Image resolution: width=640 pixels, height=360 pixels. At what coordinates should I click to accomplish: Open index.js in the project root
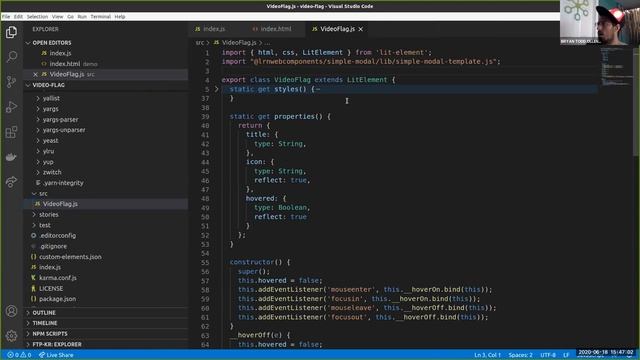[x=50, y=267]
